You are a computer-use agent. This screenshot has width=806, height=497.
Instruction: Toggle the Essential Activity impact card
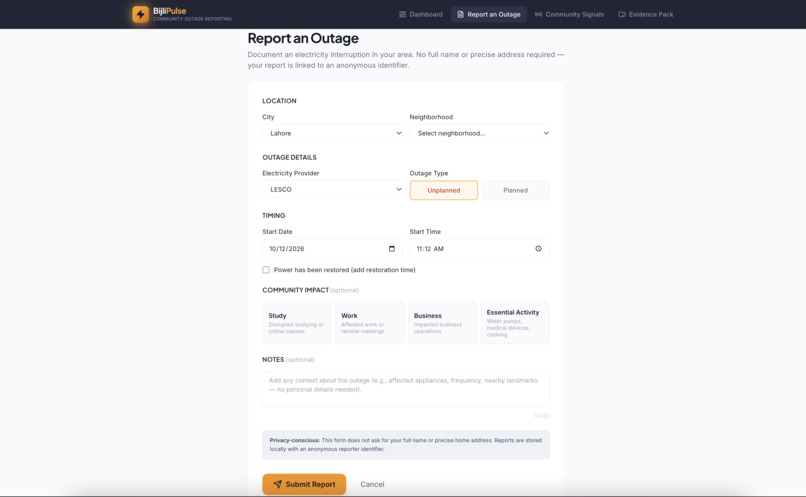pyautogui.click(x=515, y=323)
